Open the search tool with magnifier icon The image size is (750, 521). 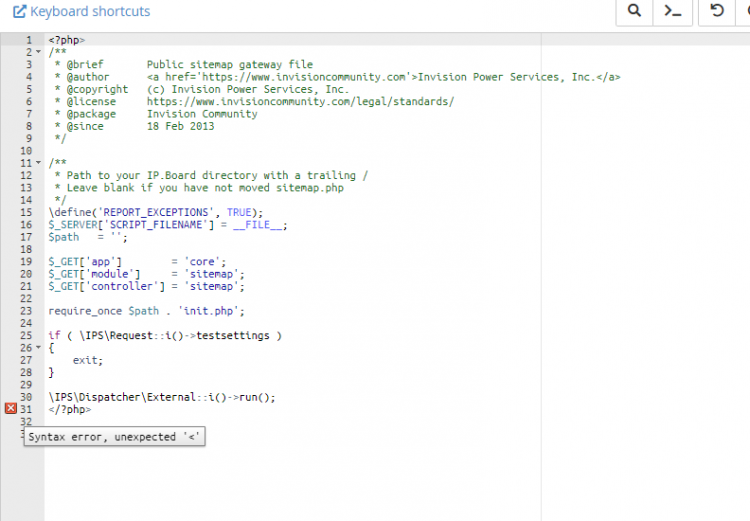tap(634, 11)
